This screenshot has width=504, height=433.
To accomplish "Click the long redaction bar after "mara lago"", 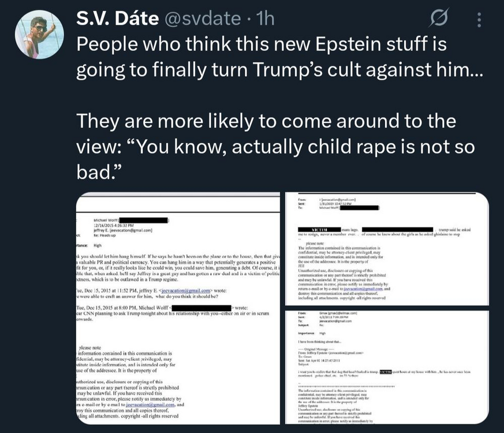I will tap(397, 229).
